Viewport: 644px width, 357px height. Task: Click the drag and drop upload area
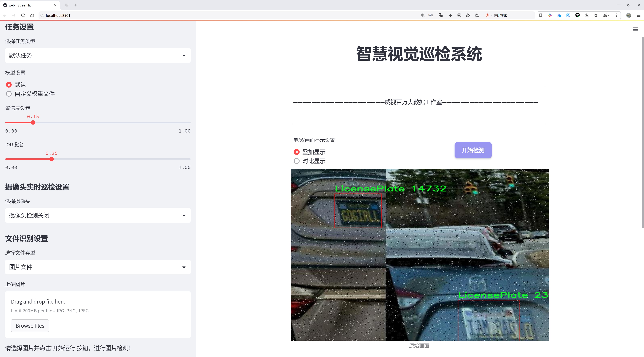pyautogui.click(x=98, y=315)
